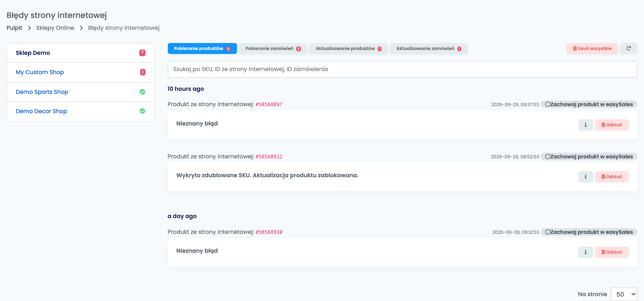Screen dimensions: 644x301
Task: Switch to Aktualizowanie zamówień tab
Action: click(x=428, y=48)
